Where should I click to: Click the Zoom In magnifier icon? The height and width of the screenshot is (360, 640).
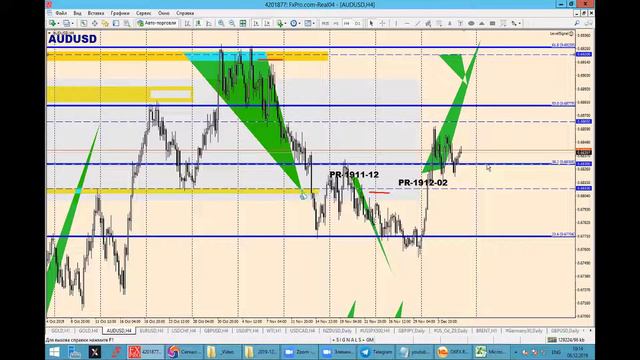[221, 23]
